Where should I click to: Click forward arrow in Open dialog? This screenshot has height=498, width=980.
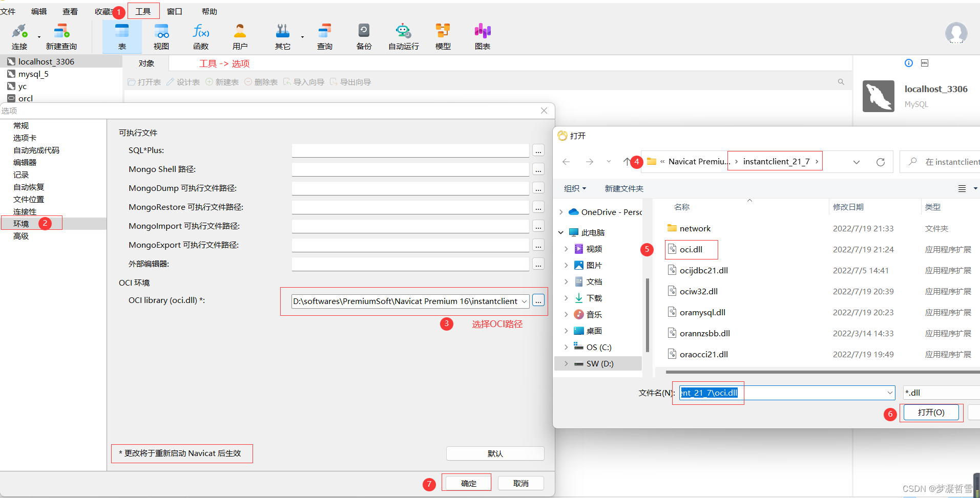click(x=590, y=162)
